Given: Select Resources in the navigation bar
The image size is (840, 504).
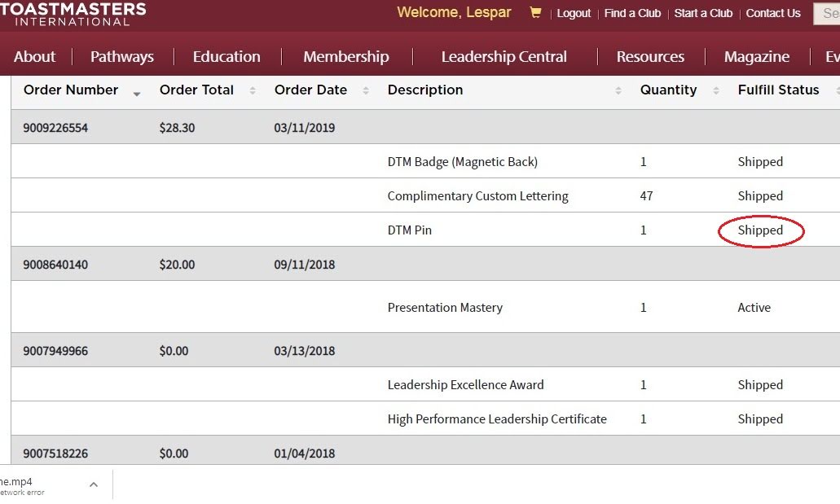Looking at the screenshot, I should (650, 57).
